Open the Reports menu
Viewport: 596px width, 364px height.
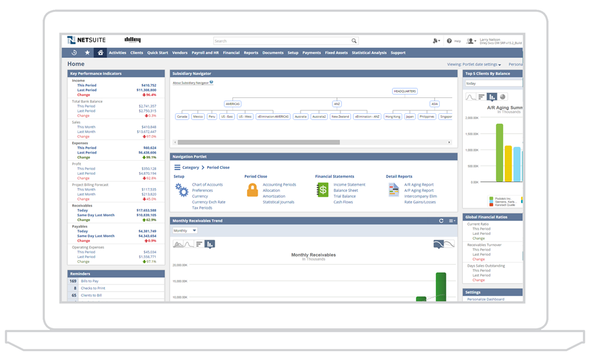pos(251,53)
